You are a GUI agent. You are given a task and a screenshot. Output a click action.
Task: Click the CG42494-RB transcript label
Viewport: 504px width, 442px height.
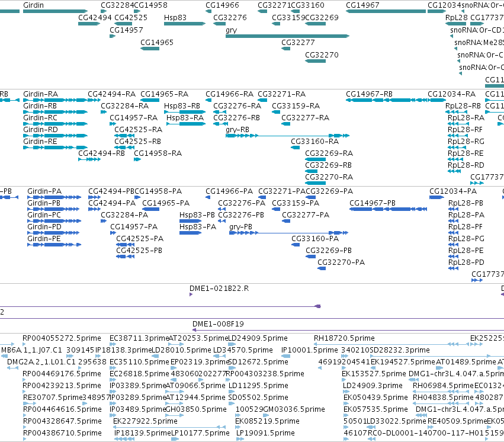coord(102,153)
